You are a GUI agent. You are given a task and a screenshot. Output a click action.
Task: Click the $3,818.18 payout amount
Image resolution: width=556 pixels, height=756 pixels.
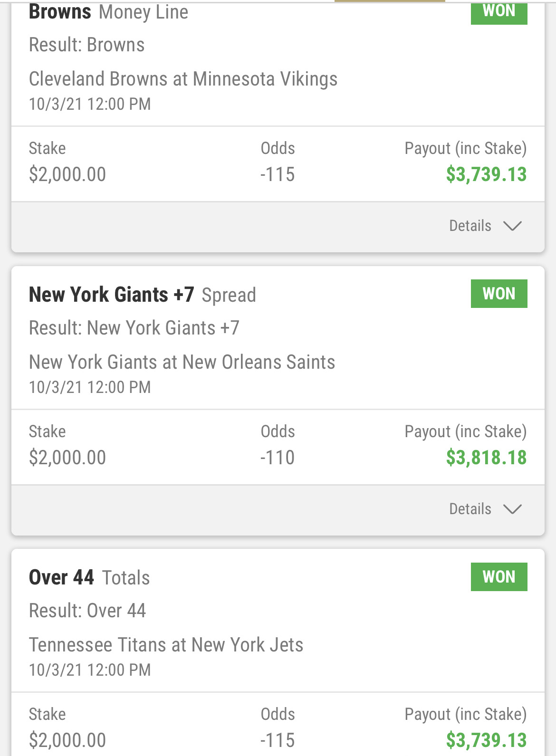point(486,458)
